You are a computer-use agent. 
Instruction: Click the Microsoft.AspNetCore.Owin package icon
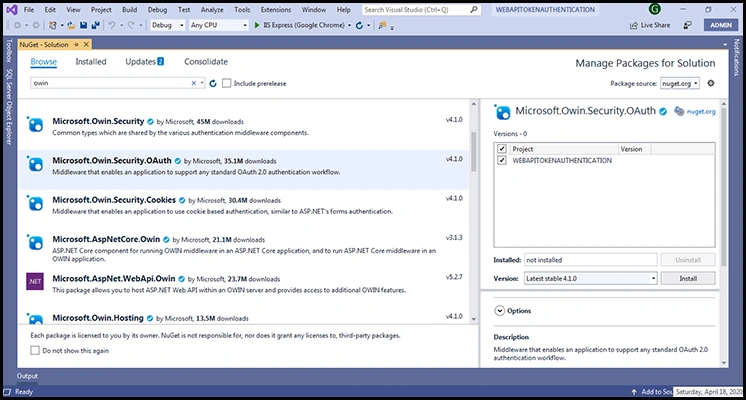click(x=36, y=243)
